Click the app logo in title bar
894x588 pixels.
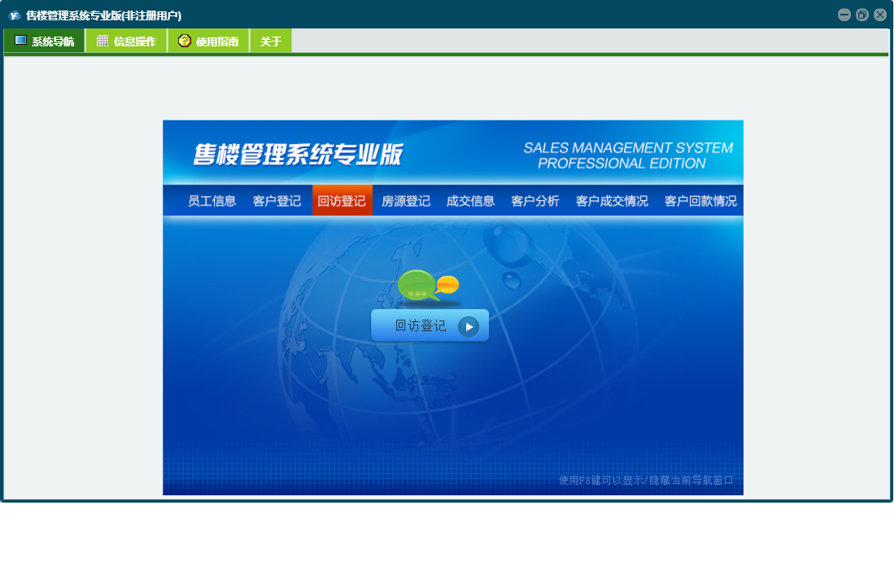(x=14, y=15)
